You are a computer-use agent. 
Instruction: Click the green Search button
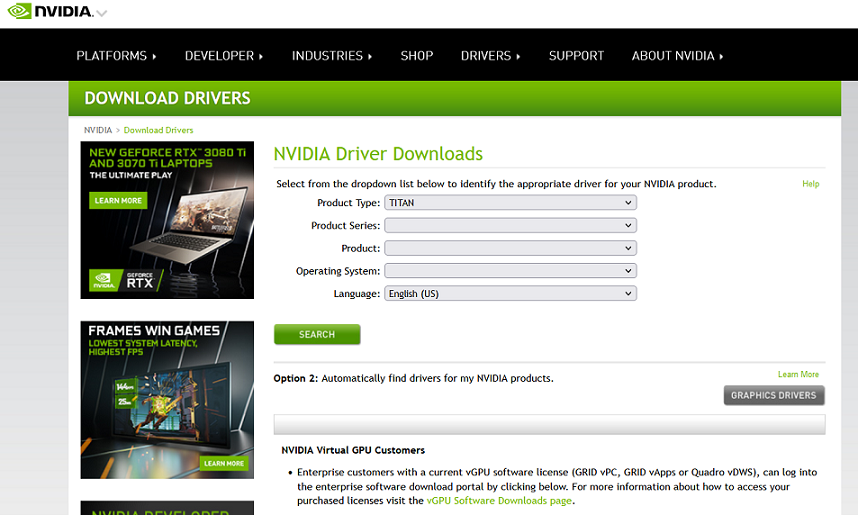[317, 334]
